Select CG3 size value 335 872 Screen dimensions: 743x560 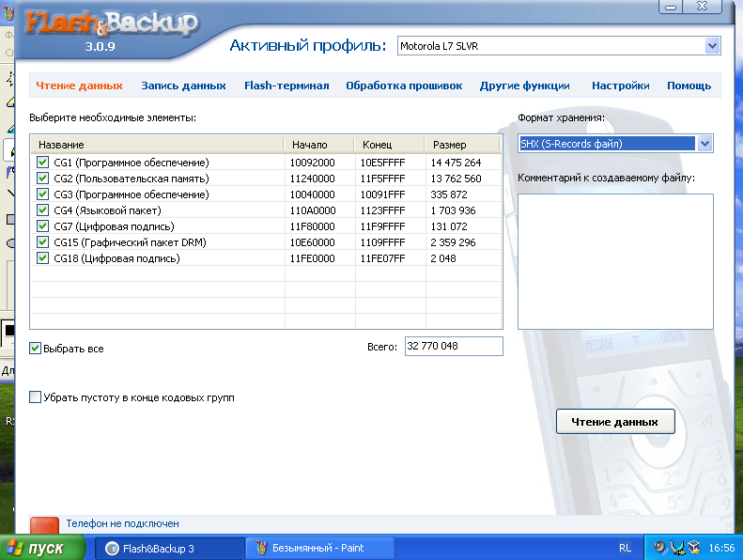[449, 194]
